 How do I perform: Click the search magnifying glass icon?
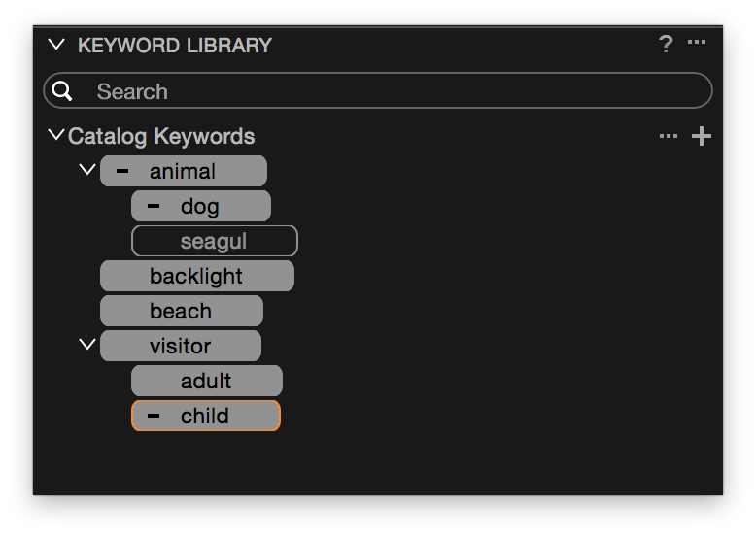click(62, 90)
